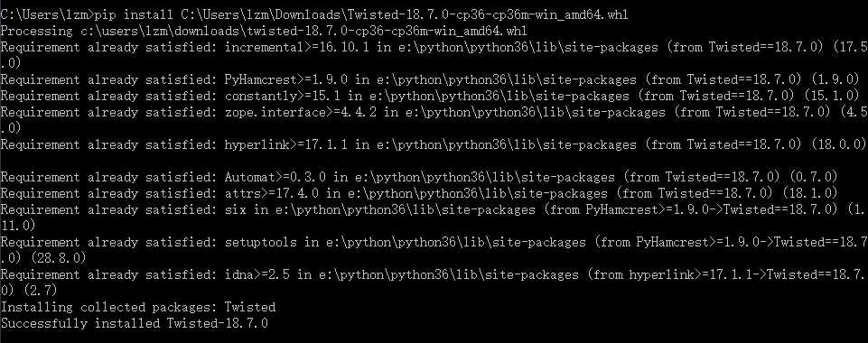Click the Processing twisted wheel line
Viewport: 868px width, 343px height.
click(264, 31)
